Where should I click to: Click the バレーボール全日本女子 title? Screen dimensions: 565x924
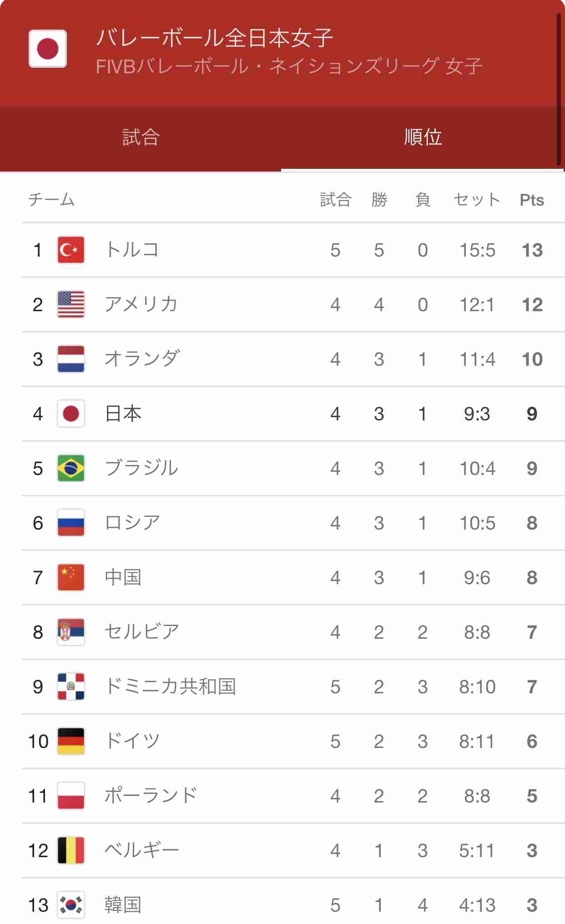[x=214, y=38]
